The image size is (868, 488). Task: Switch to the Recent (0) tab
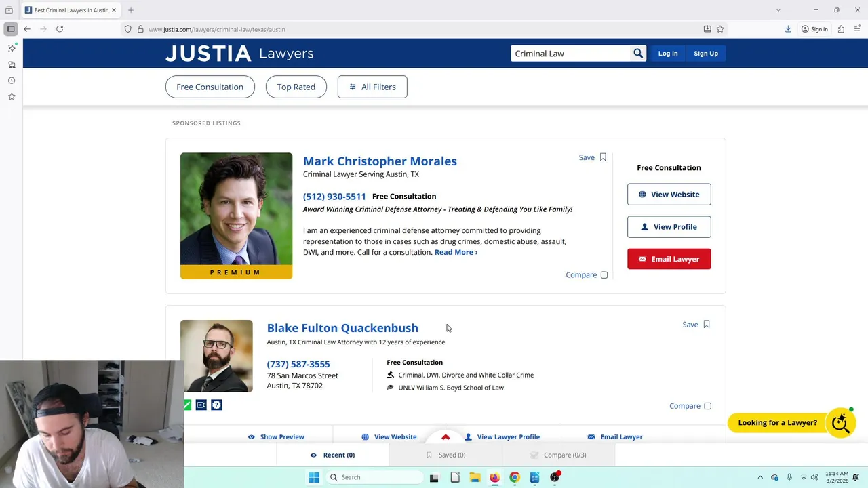point(332,455)
